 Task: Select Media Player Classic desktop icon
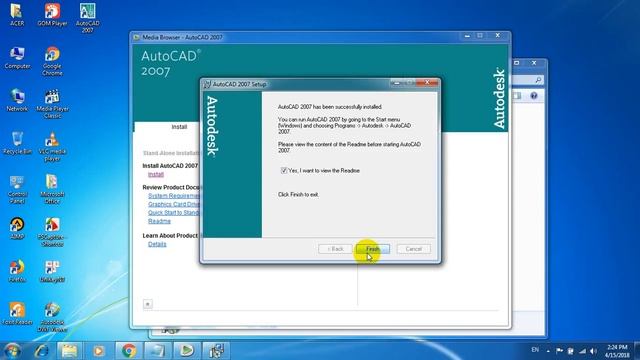52,104
